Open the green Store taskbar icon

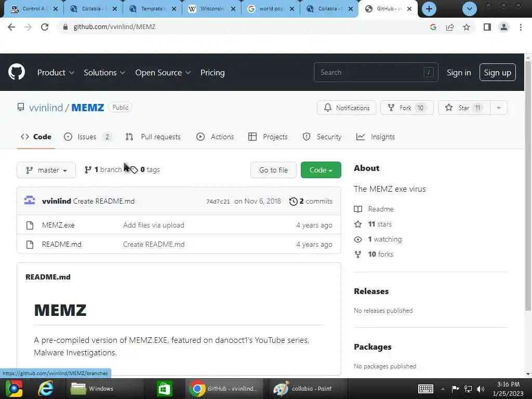pos(164,389)
